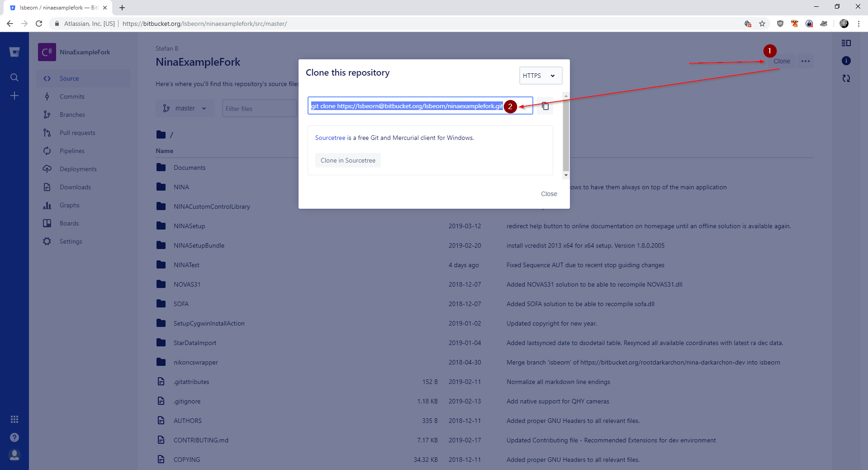Viewport: 868px width, 470px height.
Task: Go to Commits section
Action: [x=83, y=96]
